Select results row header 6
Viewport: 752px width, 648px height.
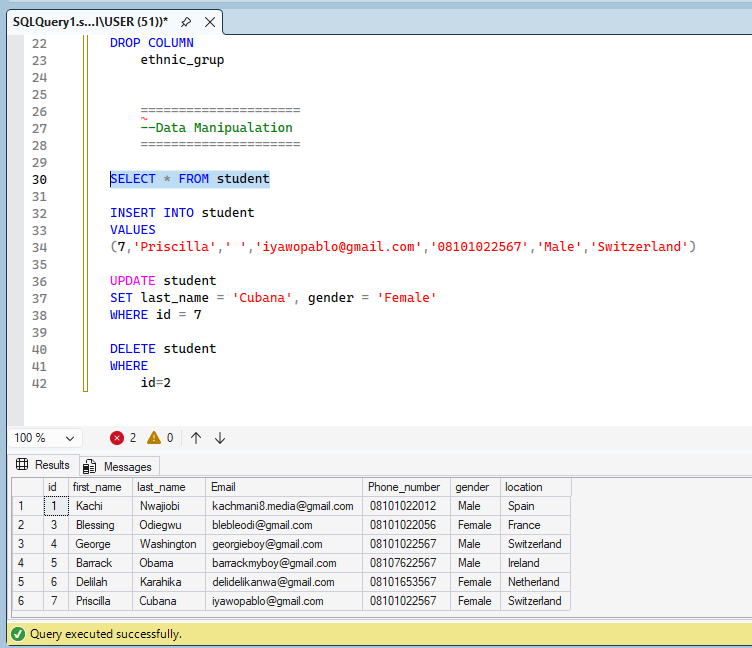(x=28, y=601)
